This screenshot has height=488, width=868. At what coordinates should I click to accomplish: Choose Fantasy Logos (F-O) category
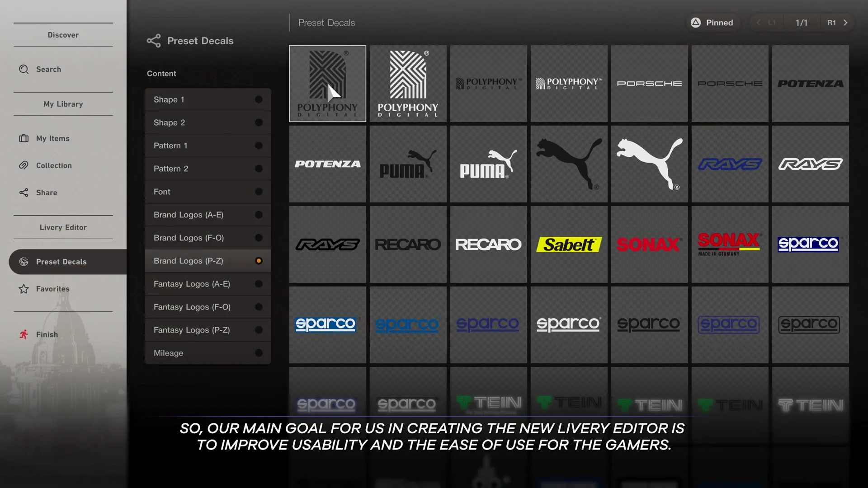click(x=208, y=307)
